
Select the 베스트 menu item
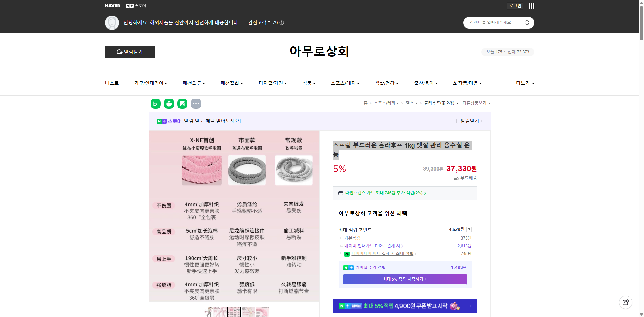(x=111, y=83)
